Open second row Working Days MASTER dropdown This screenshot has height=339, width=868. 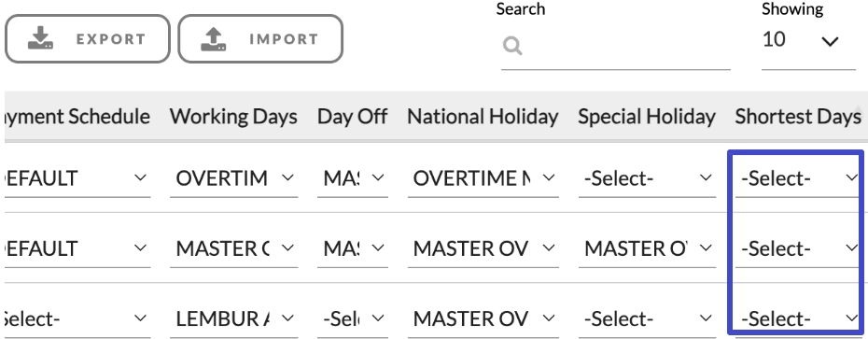pos(233,248)
